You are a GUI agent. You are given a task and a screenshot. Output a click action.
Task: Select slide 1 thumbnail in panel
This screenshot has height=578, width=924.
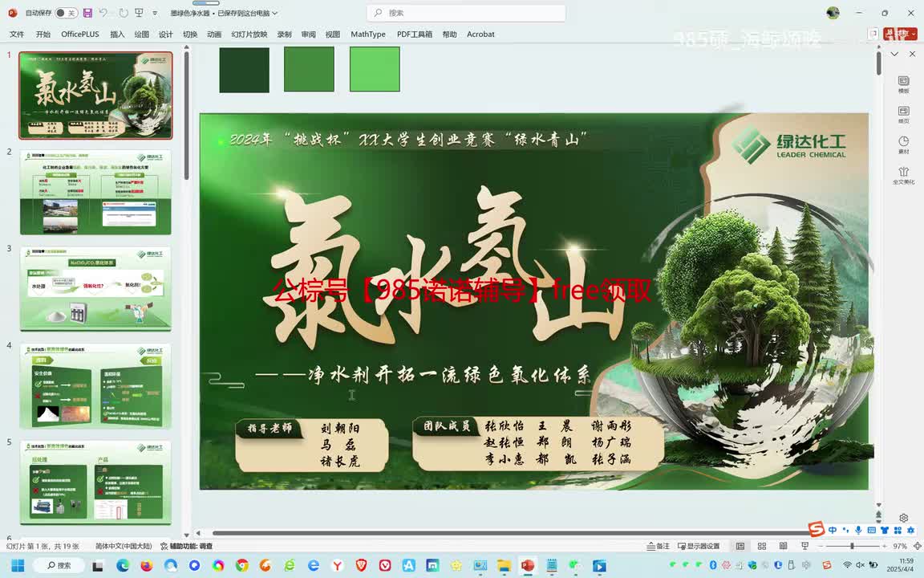(x=95, y=96)
